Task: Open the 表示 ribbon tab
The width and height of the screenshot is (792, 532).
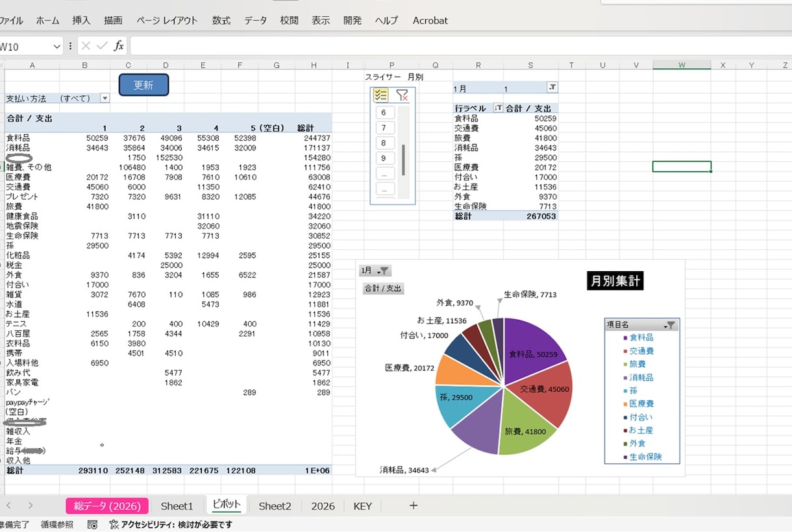Action: click(321, 21)
